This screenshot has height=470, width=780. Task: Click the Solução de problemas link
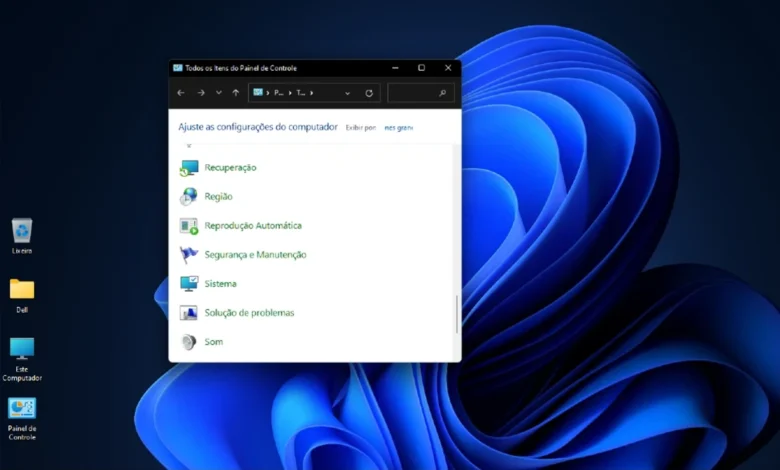point(249,313)
